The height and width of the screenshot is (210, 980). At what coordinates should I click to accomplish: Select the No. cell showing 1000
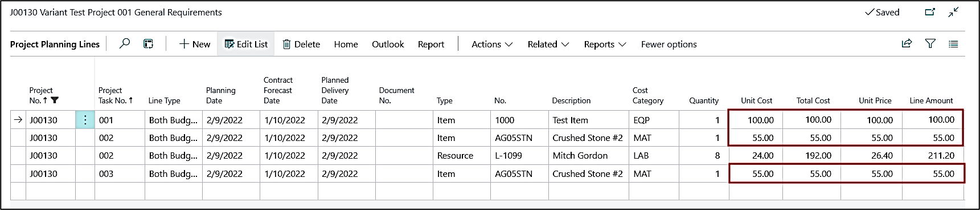pyautogui.click(x=519, y=120)
